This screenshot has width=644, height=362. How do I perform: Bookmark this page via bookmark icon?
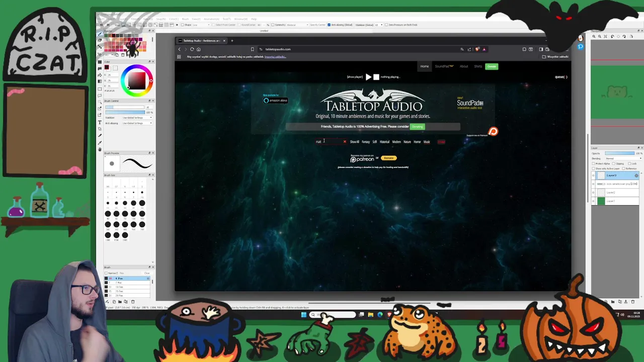coord(252,49)
